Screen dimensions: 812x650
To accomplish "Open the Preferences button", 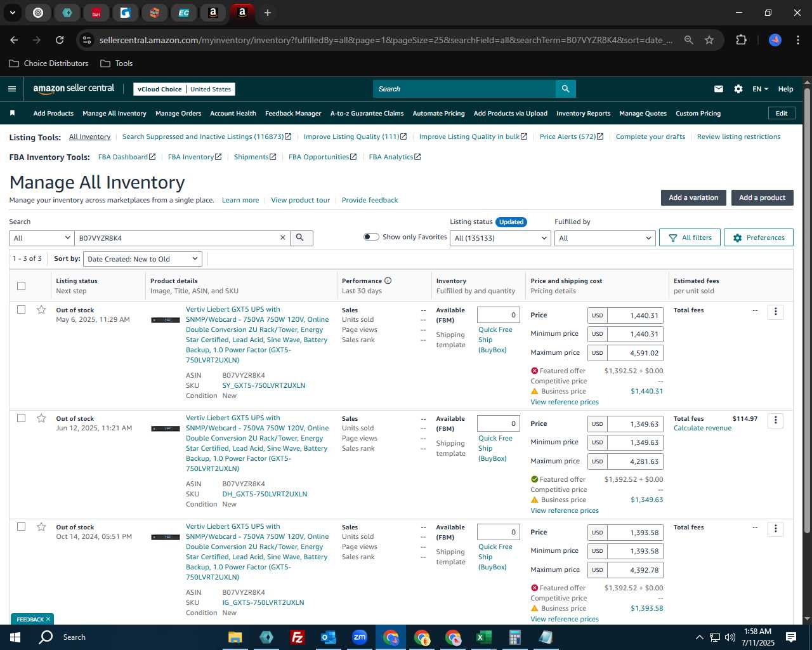I will (x=759, y=237).
